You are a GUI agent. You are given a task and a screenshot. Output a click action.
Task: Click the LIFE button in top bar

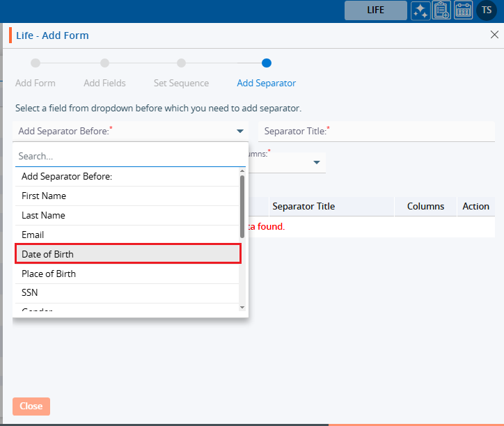point(375,10)
